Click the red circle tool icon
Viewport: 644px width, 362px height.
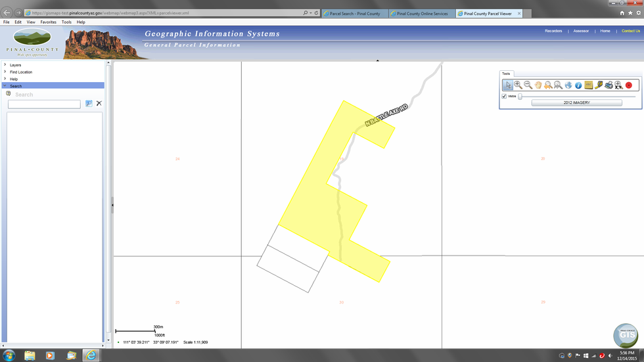pyautogui.click(x=629, y=85)
